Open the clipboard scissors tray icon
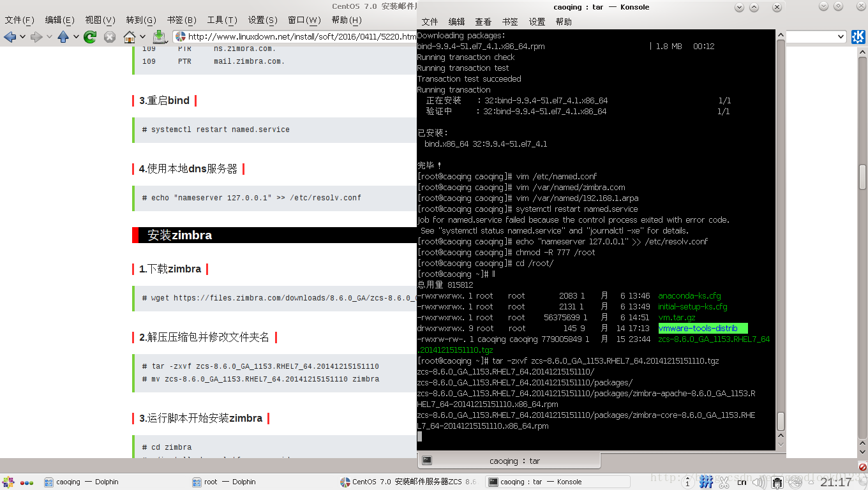The height and width of the screenshot is (490, 868). pyautogui.click(x=724, y=482)
